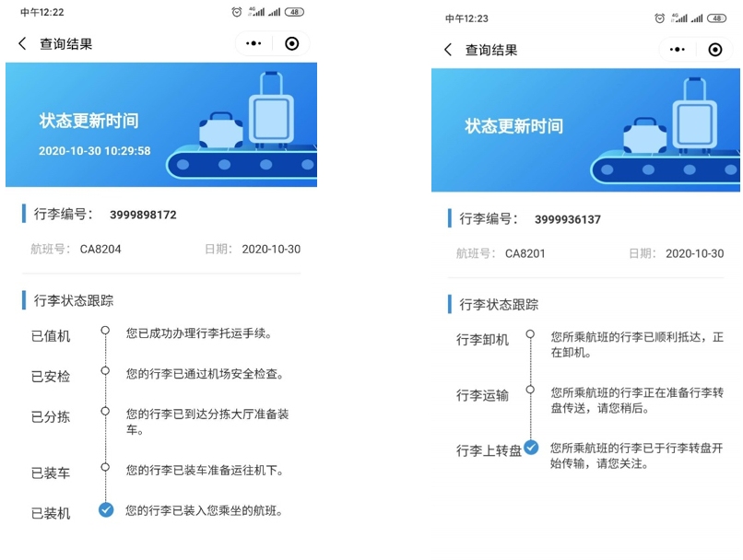Tap 行李运输 status label

(x=482, y=395)
